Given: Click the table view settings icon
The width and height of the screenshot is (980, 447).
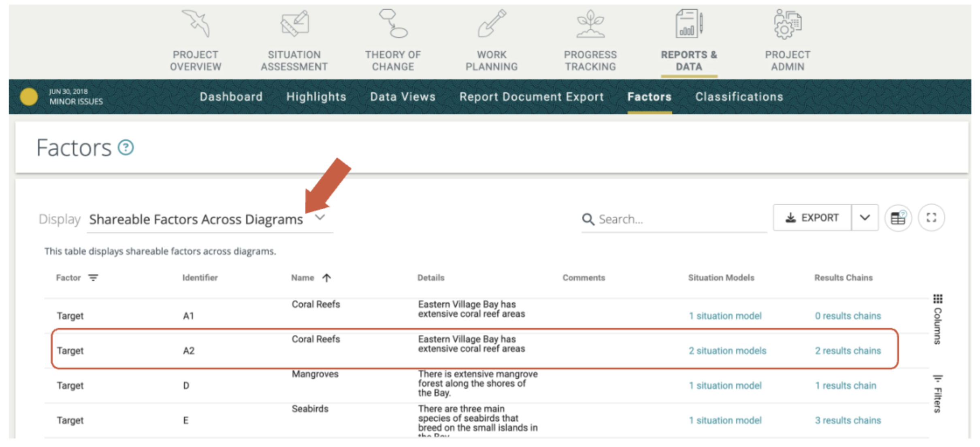Looking at the screenshot, I should click(898, 218).
